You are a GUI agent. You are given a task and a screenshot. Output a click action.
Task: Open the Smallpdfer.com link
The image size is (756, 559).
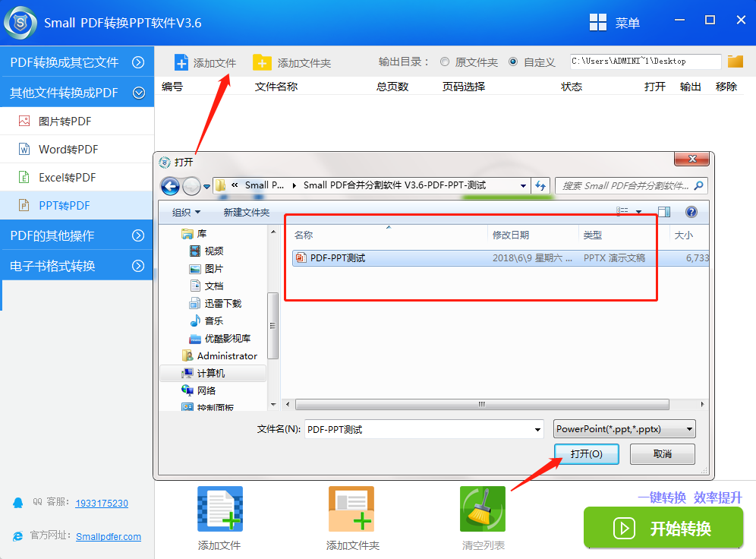[x=109, y=536]
